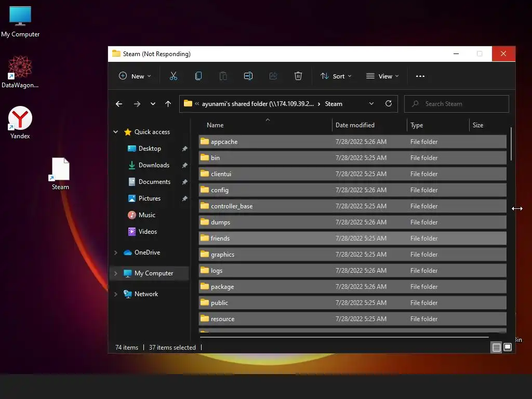Click the resource folder icon
Screen dimensions: 532x399
coord(205,318)
